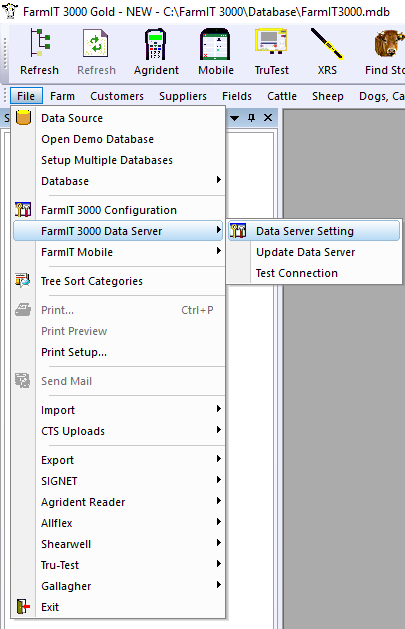405x629 pixels.
Task: Open the Mobile toolbar icon
Action: (x=215, y=44)
